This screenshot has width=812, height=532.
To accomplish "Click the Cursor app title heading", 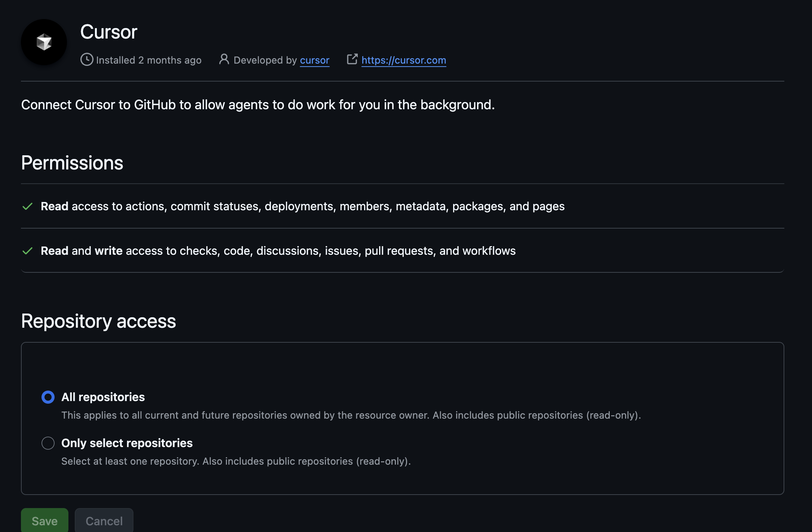I will coord(109,32).
